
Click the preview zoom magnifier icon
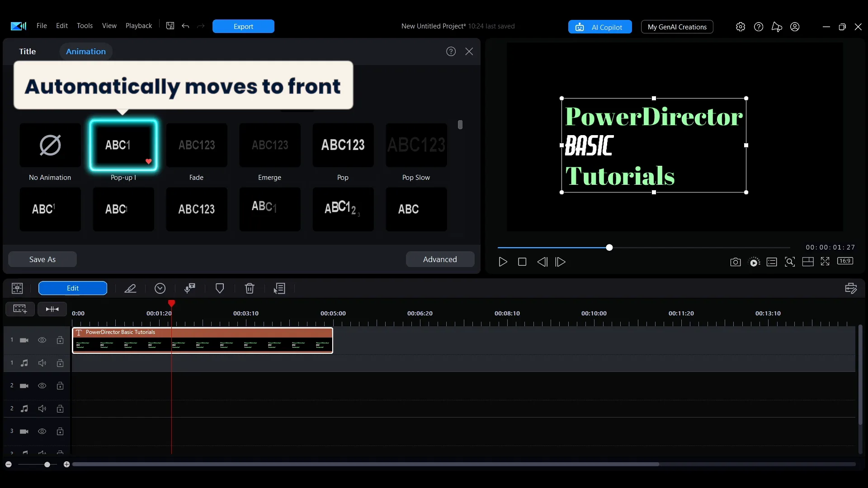click(790, 262)
